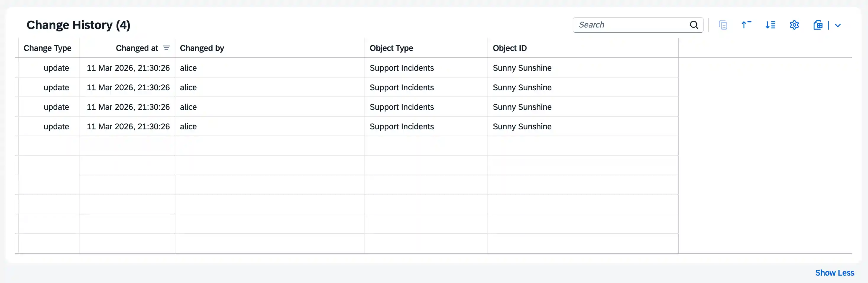Click the Change History (4) title
Screen dimensions: 868x283
(x=78, y=25)
